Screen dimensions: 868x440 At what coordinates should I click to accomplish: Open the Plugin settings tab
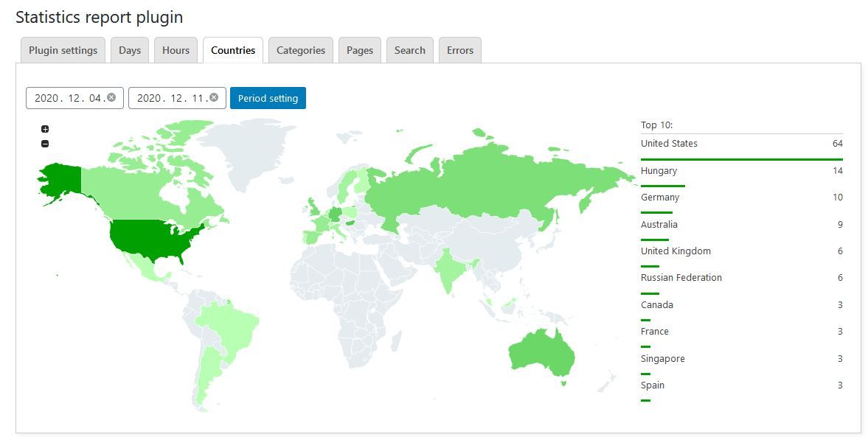point(63,50)
